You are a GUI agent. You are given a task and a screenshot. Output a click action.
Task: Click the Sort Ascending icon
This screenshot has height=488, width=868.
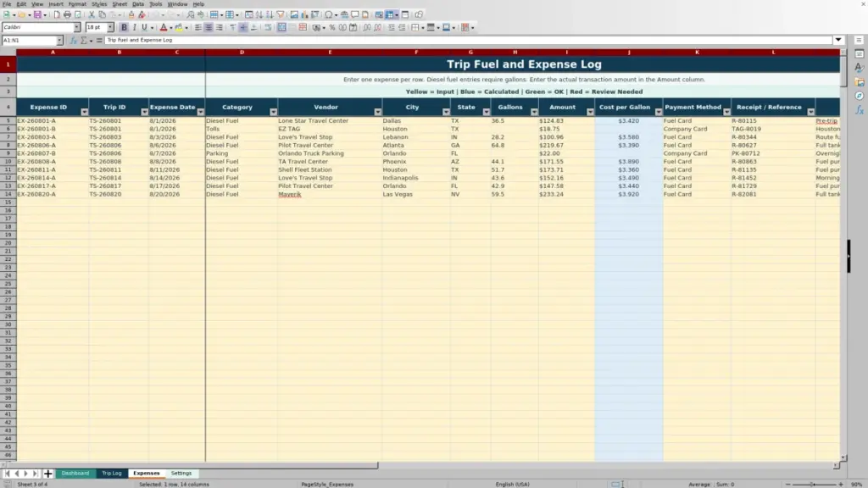259,15
